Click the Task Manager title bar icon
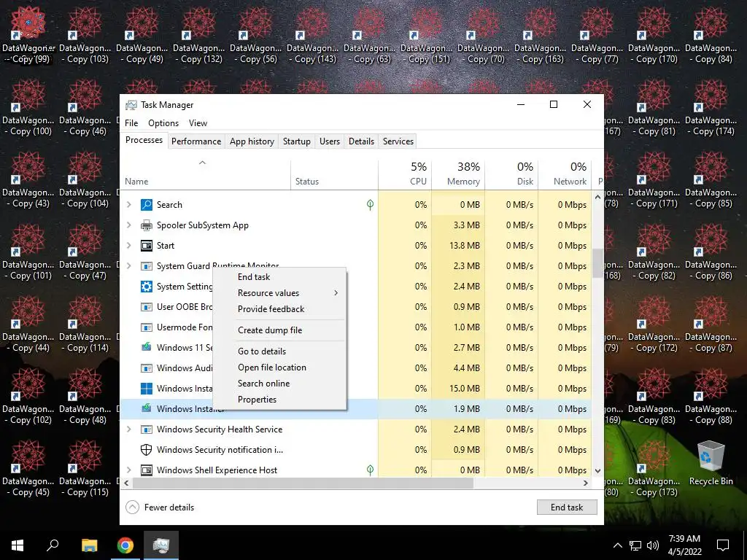747x560 pixels. coord(131,105)
